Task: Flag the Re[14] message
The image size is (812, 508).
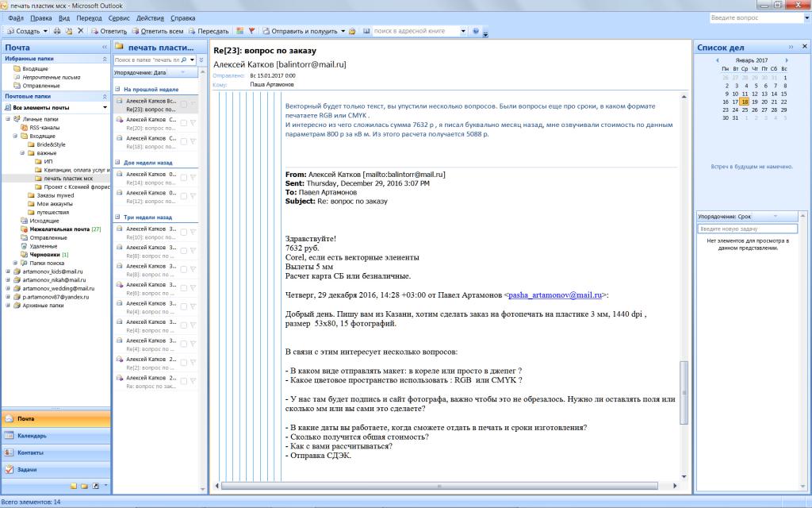Action: coord(193,177)
